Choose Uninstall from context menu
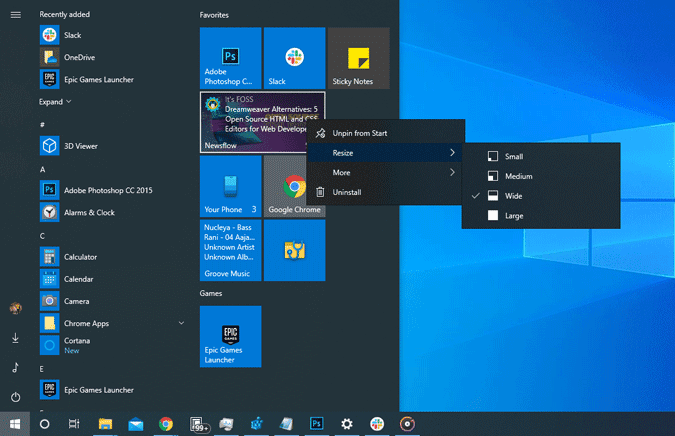Image resolution: width=675 pixels, height=436 pixels. pyautogui.click(x=385, y=192)
